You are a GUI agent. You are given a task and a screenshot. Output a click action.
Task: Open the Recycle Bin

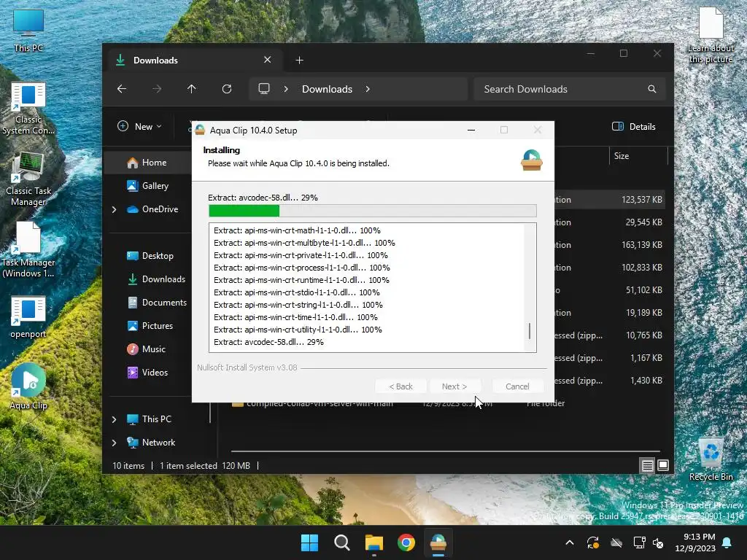711,459
